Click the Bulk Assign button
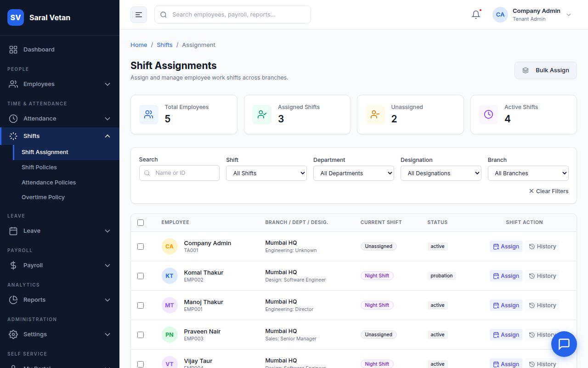This screenshot has height=368, width=588. point(546,70)
